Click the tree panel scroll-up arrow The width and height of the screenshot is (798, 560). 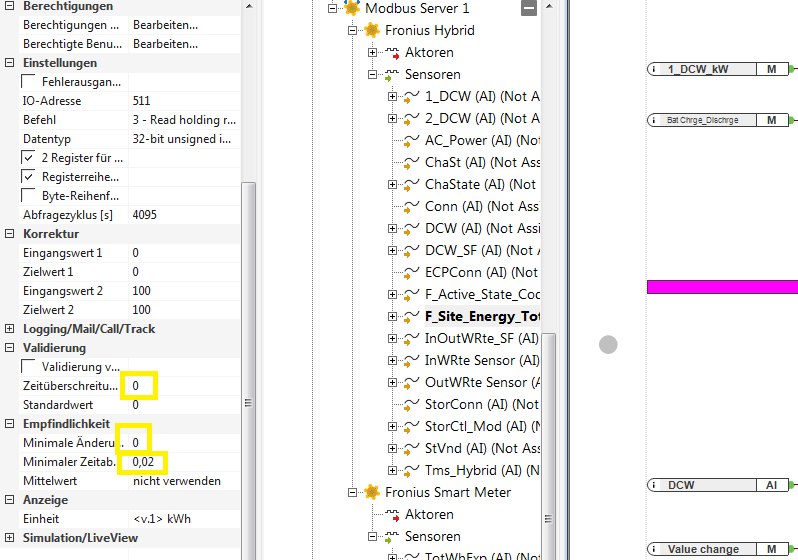click(549, 6)
